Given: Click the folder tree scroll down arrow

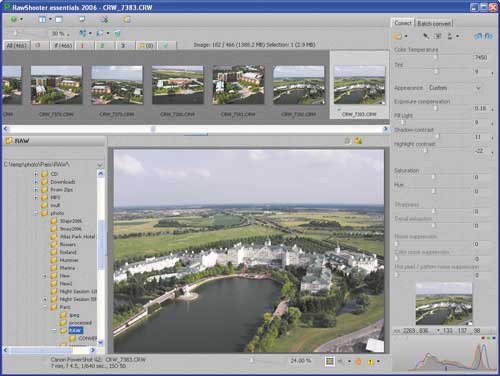Looking at the screenshot, I should click(x=101, y=342).
